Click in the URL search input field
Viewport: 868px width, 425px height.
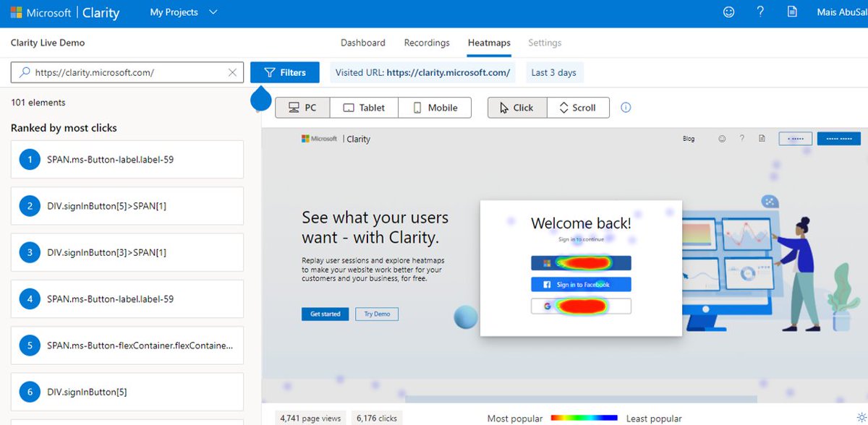(127, 72)
